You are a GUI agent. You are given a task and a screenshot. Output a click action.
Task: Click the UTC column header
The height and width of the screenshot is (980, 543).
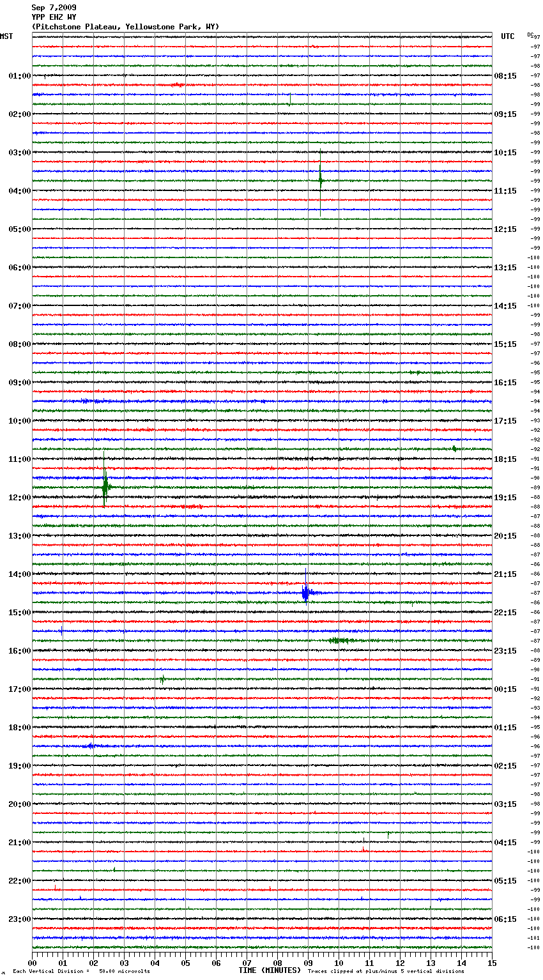click(508, 36)
